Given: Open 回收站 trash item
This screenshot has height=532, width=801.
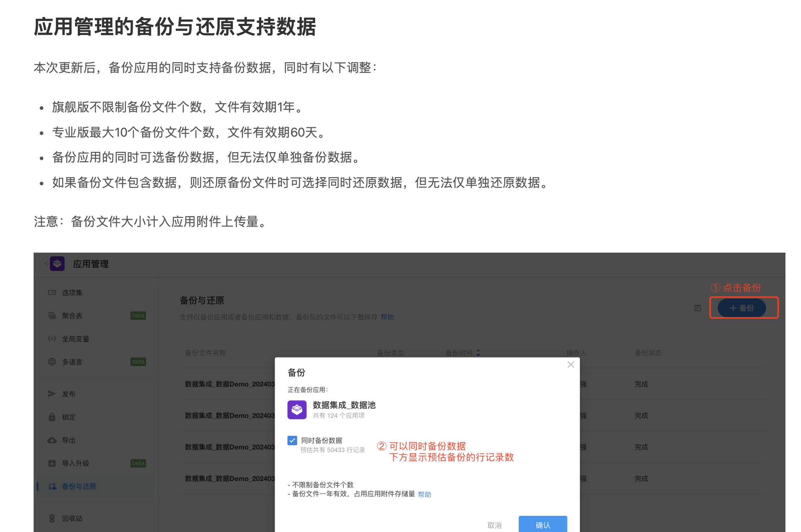Looking at the screenshot, I should click(x=72, y=518).
